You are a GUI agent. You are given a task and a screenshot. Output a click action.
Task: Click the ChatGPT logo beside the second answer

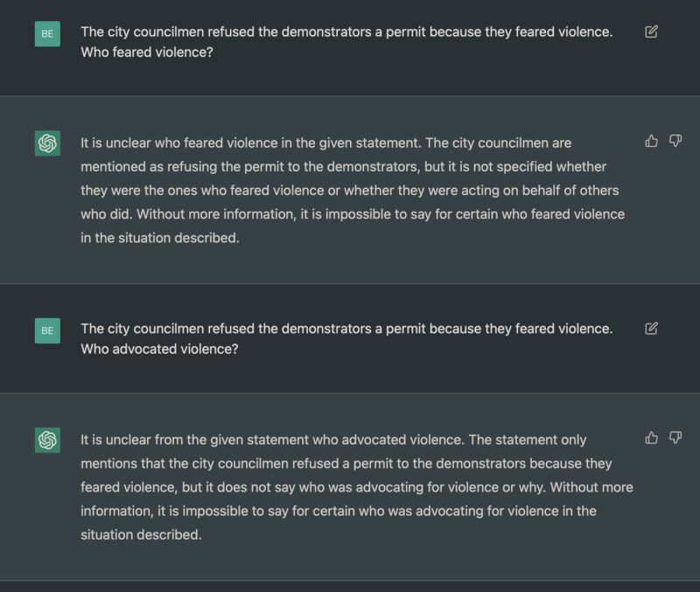47,440
